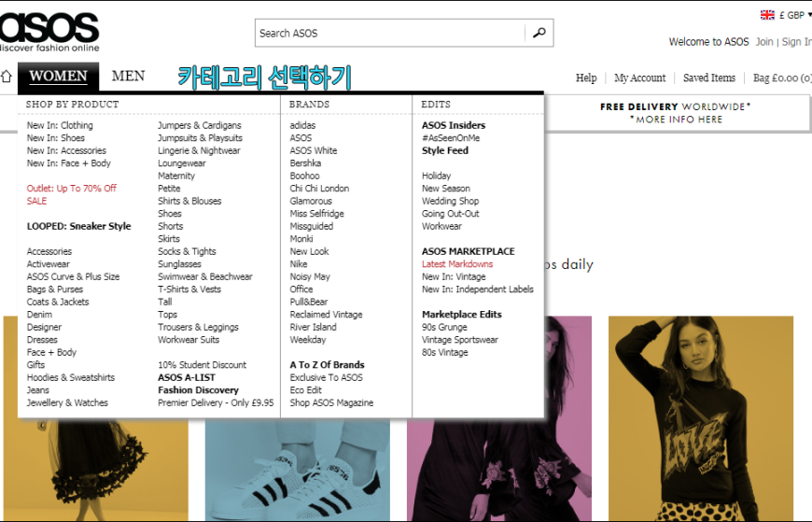Open #AsSeenOnMe

coord(451,138)
